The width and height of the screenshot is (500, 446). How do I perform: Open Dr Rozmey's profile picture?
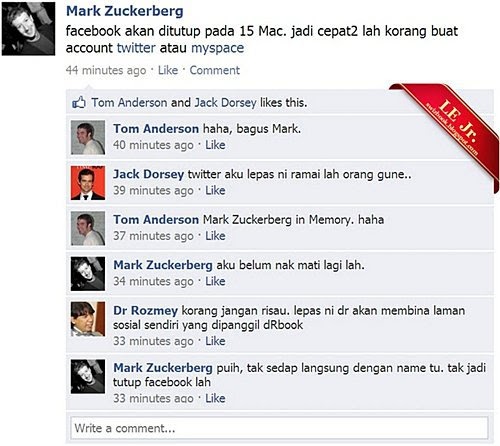coord(88,319)
